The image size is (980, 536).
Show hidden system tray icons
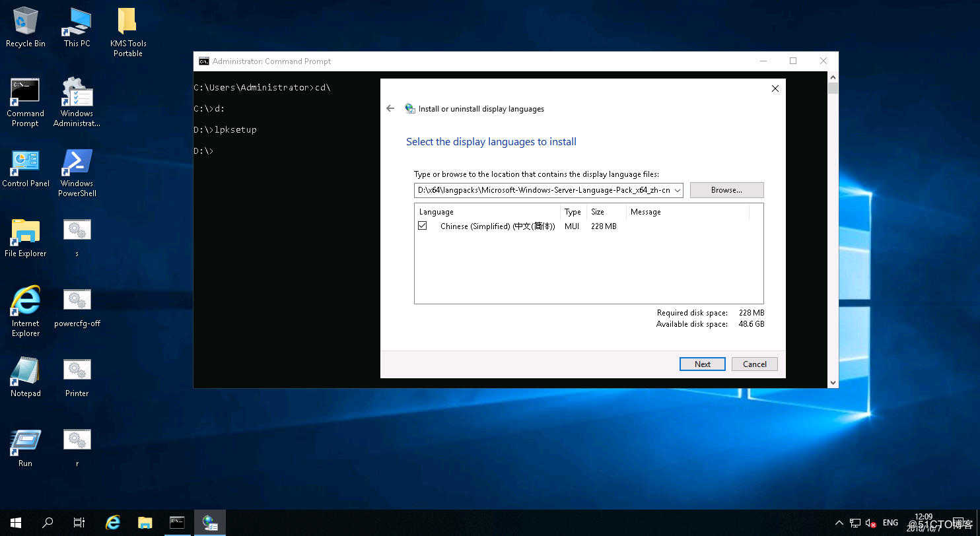[839, 523]
